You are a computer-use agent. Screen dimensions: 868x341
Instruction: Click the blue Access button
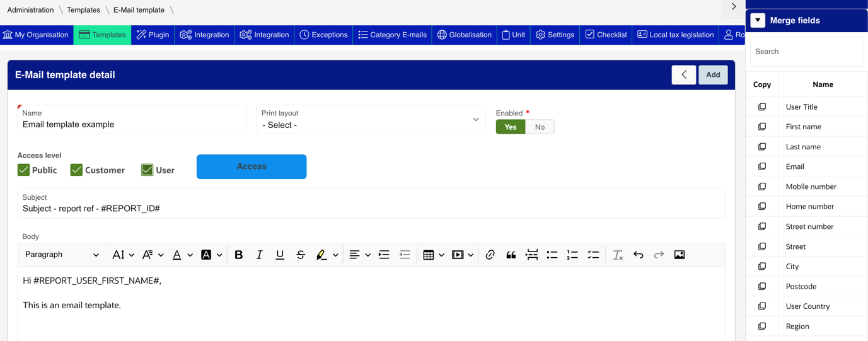(x=252, y=166)
